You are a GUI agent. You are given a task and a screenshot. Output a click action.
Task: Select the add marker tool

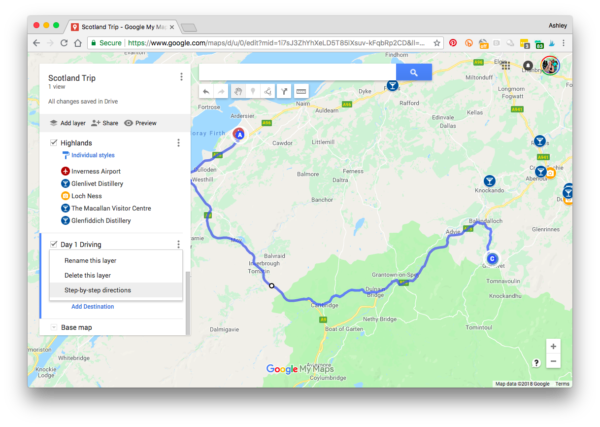coord(253,91)
